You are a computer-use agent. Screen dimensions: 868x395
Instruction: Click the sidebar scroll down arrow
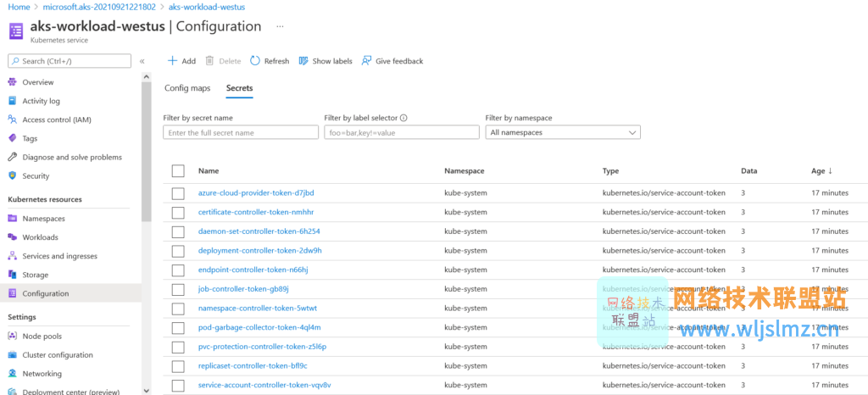[x=146, y=389]
